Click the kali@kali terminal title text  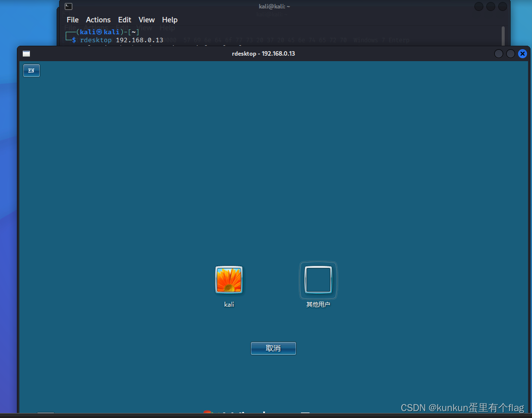pos(274,6)
